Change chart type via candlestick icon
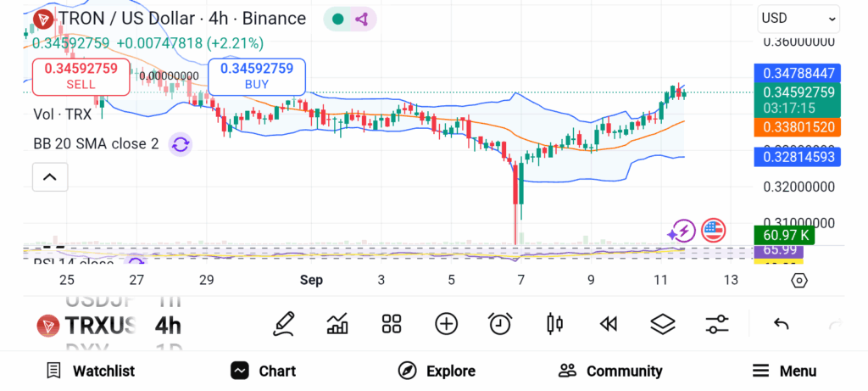Image resolution: width=868 pixels, height=391 pixels. (555, 323)
